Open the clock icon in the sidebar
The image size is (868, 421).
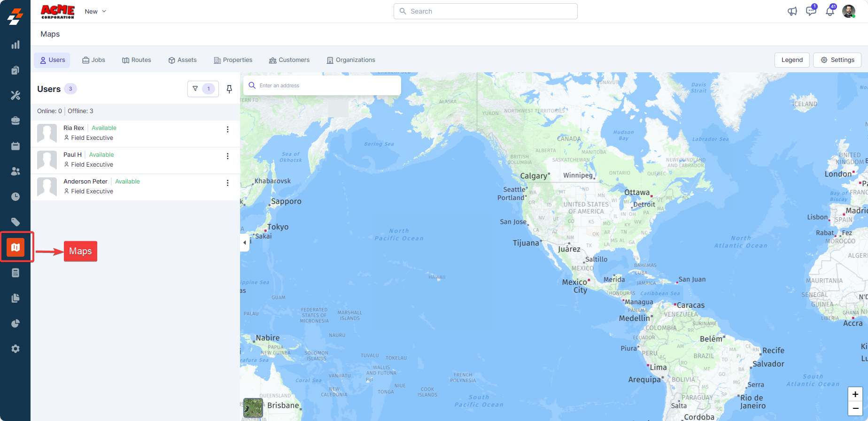coord(15,197)
